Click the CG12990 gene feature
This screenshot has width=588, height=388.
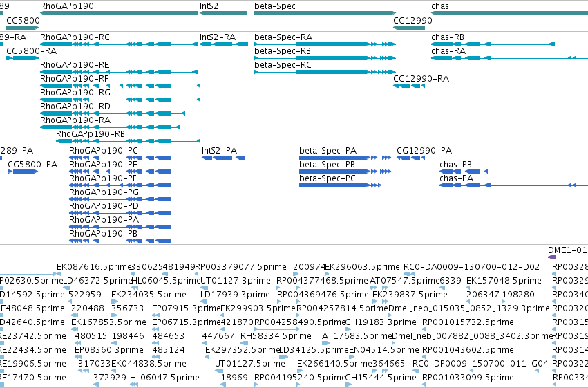coord(409,27)
